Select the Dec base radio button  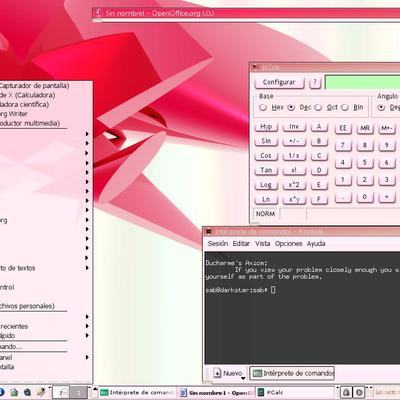(291, 107)
